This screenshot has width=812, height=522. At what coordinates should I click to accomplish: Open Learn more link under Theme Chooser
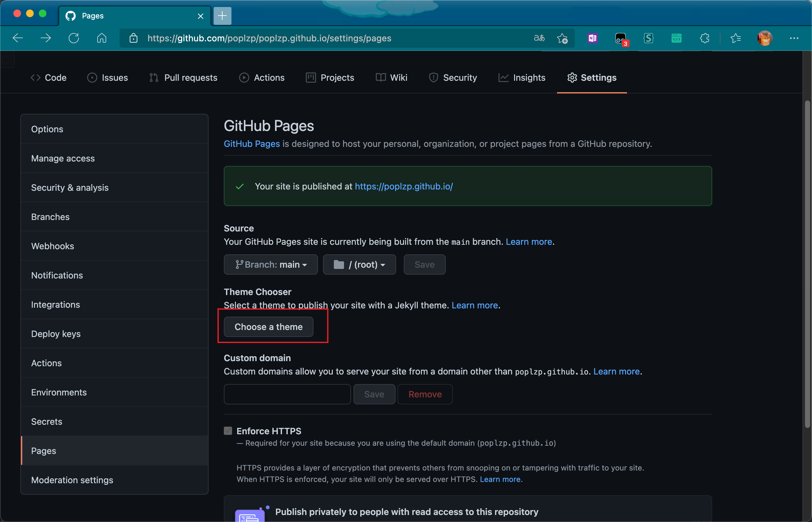[x=474, y=305]
